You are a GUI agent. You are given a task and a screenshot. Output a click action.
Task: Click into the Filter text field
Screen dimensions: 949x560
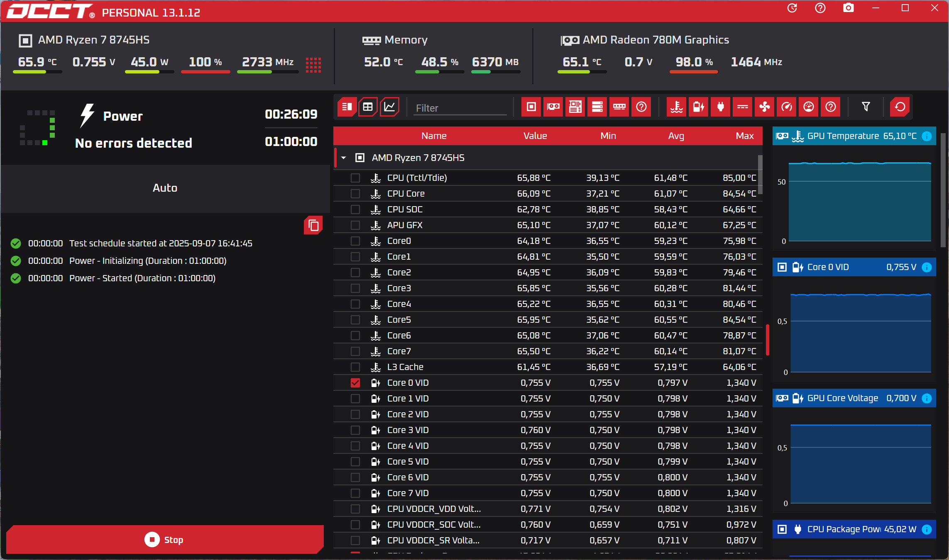(x=460, y=108)
